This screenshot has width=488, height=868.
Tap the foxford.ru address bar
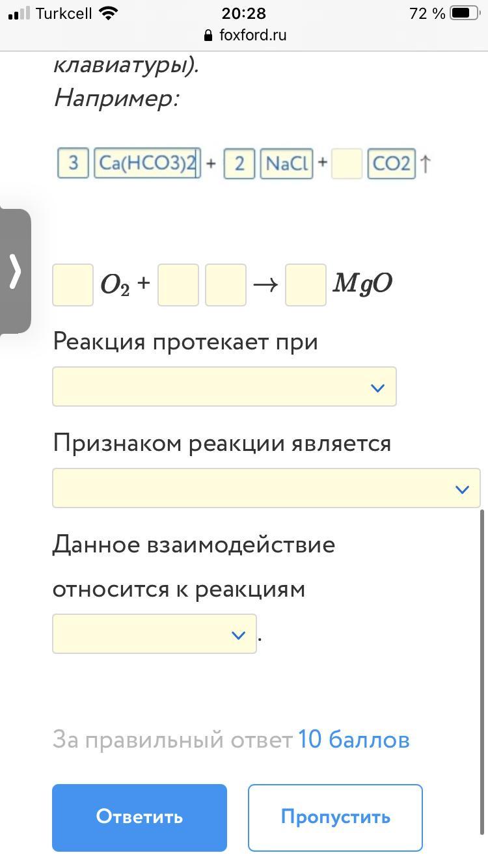[x=244, y=35]
